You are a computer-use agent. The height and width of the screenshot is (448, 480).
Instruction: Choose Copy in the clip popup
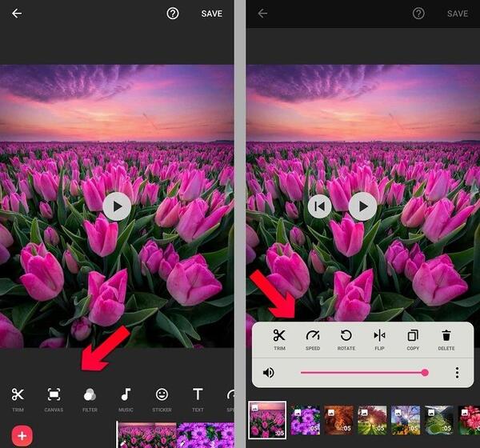point(413,339)
